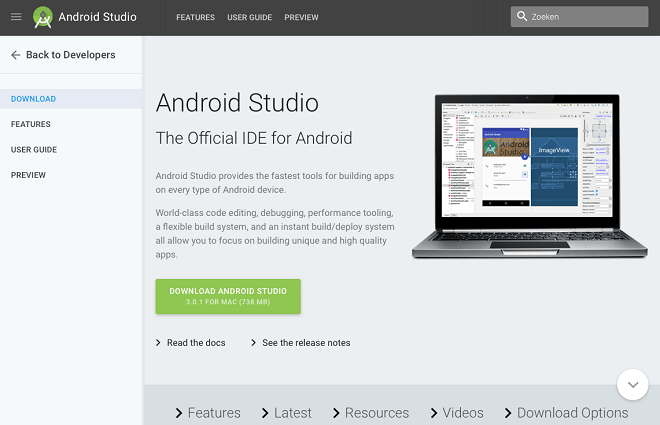Open USER GUIDE in the top navigation bar

[x=250, y=17]
